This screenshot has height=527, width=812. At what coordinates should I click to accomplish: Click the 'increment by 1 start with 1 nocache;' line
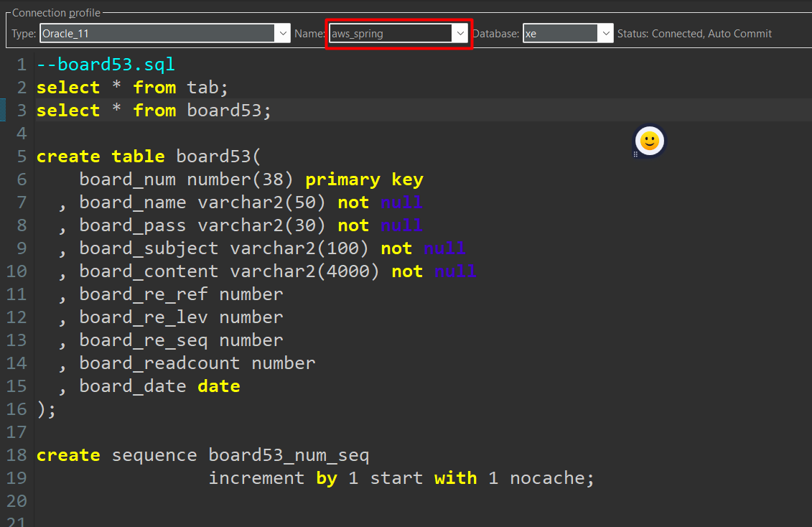pyautogui.click(x=401, y=478)
